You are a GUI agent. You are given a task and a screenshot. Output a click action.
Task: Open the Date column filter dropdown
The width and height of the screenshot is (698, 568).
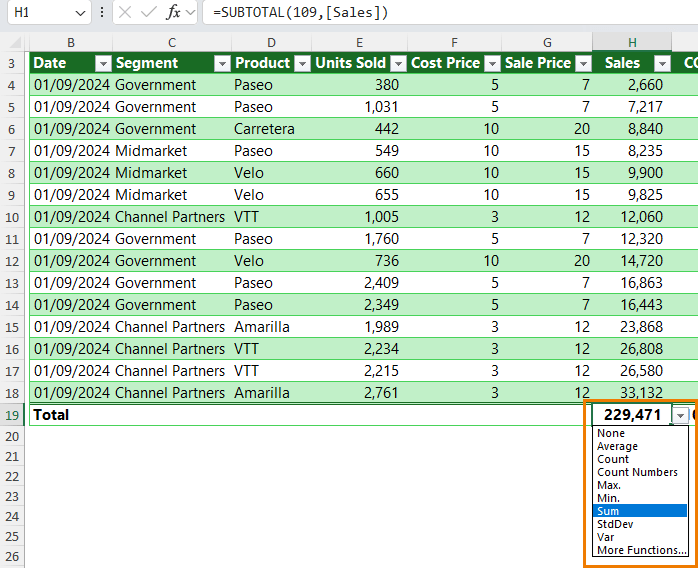(103, 64)
